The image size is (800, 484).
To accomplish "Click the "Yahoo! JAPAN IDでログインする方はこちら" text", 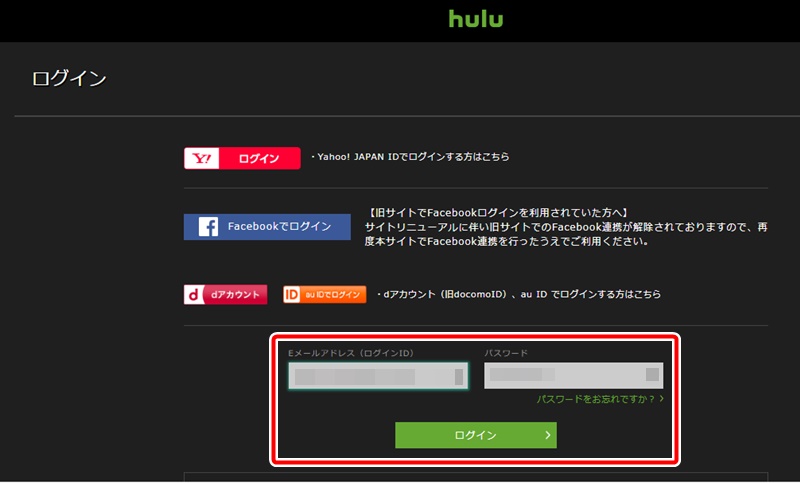I will click(413, 157).
